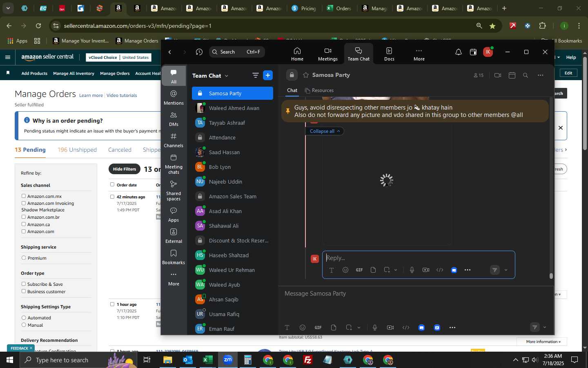Open Bookmarks in Zoom sidebar
Screen dimensions: 588x368
(x=174, y=257)
